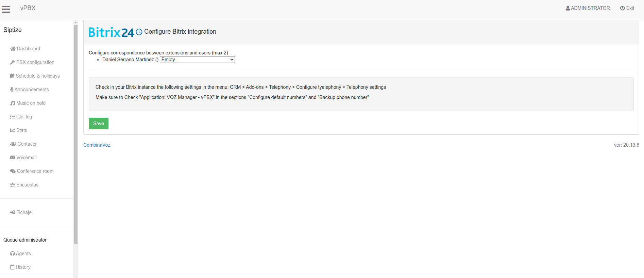Open the extension dropdown showing Empty
Image resolution: width=644 pixels, height=278 pixels.
coord(197,60)
